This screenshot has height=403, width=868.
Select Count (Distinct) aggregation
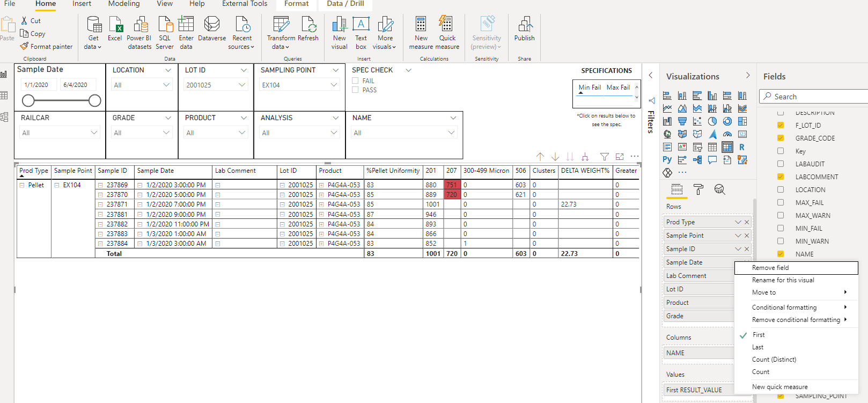796,360
